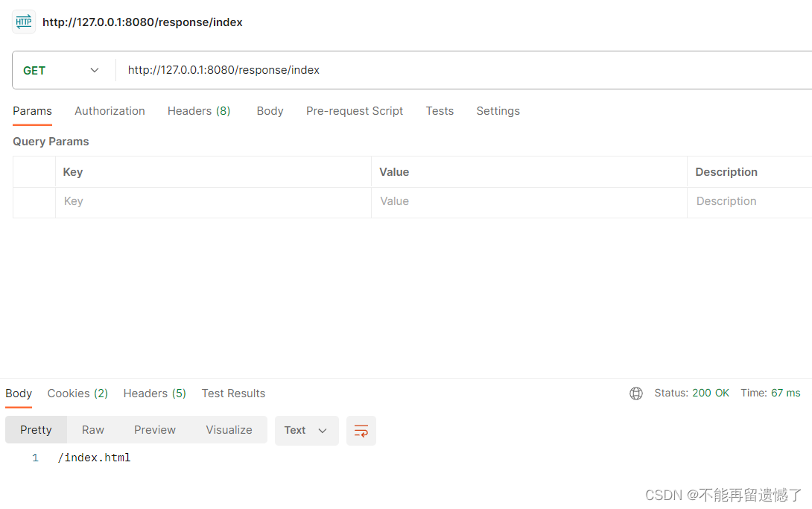Image resolution: width=812 pixels, height=509 pixels.
Task: Click the HTTP request type icon
Action: 24,22
